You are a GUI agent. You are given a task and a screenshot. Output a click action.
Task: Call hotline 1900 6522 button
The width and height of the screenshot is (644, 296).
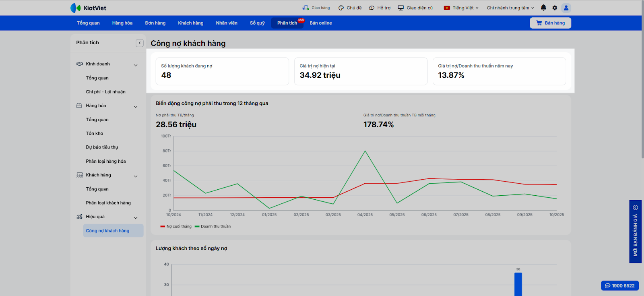coord(620,286)
